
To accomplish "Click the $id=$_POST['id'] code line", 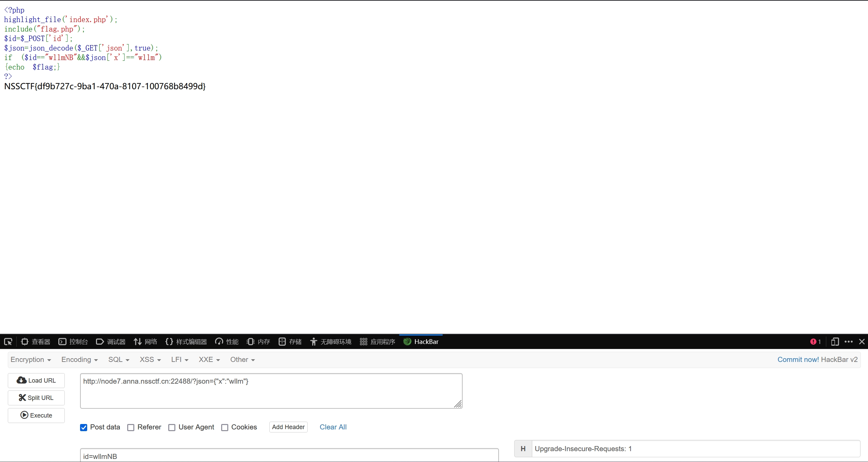I will click(38, 39).
